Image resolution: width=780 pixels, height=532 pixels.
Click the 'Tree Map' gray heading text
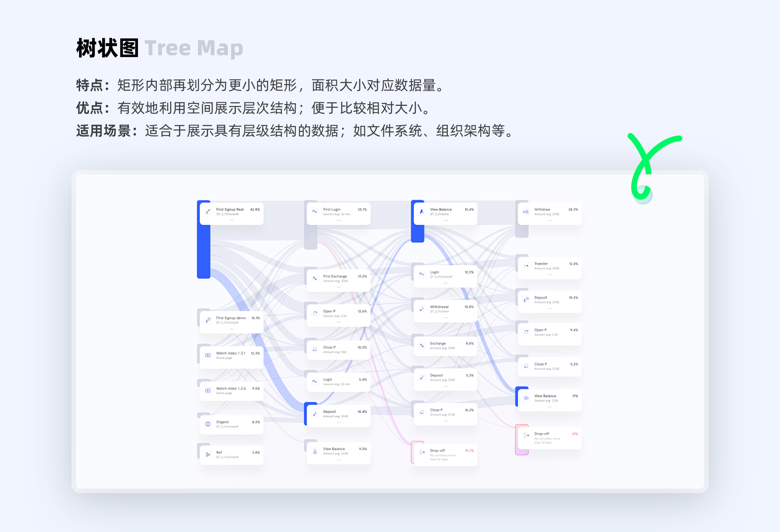(x=194, y=49)
